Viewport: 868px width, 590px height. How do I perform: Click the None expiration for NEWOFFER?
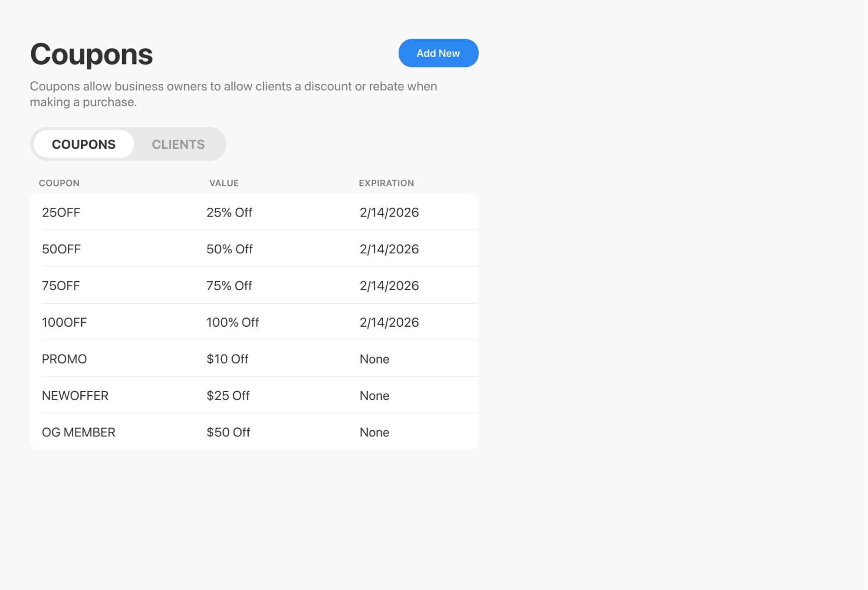(374, 395)
